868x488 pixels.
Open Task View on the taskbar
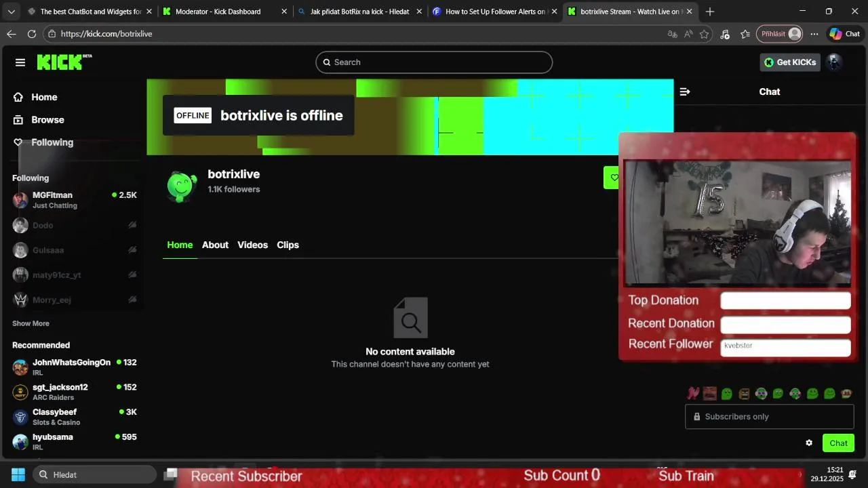tap(171, 474)
